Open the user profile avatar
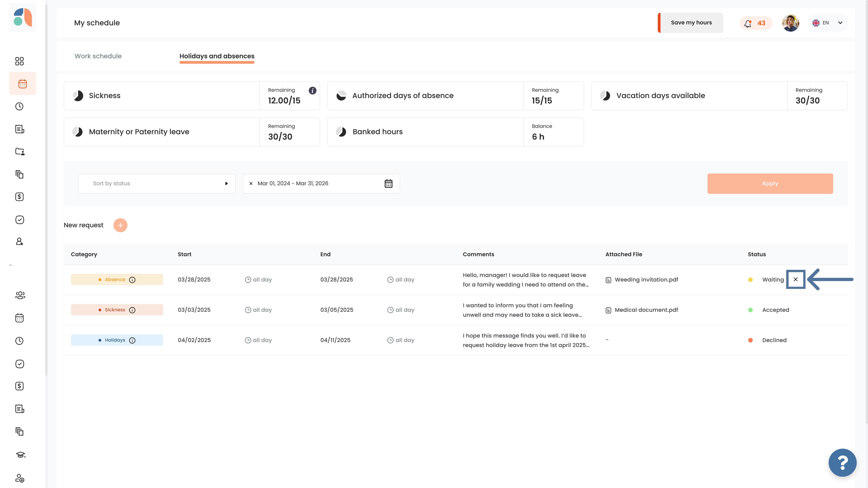The image size is (868, 488). (790, 23)
